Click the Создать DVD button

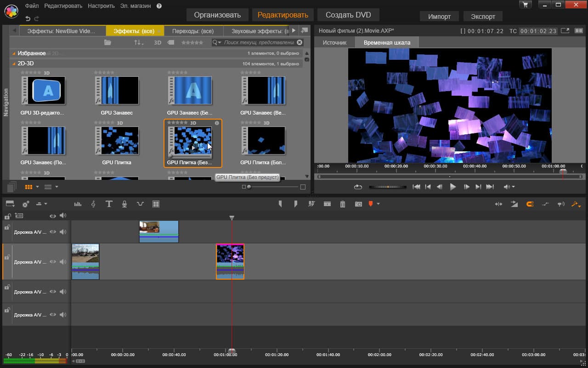tap(348, 15)
